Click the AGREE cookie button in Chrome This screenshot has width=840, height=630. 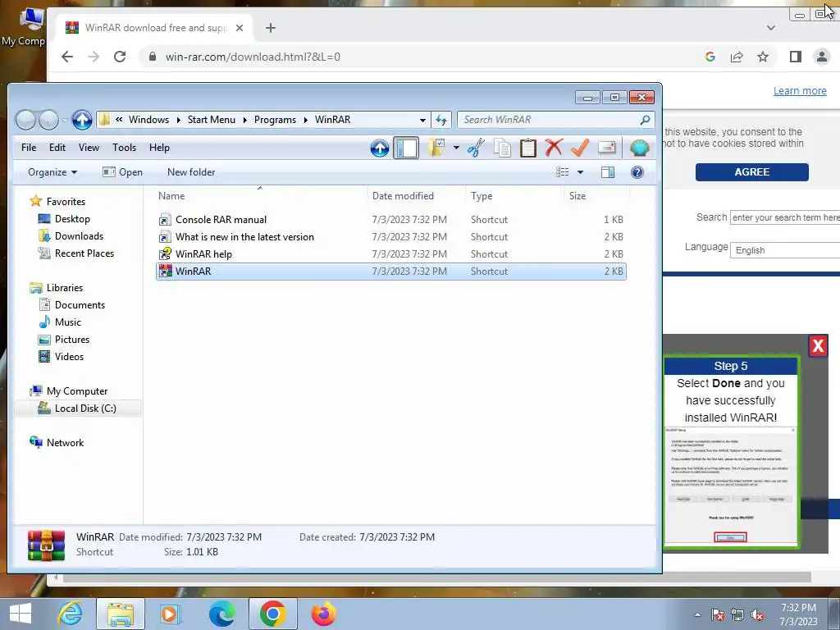point(751,172)
